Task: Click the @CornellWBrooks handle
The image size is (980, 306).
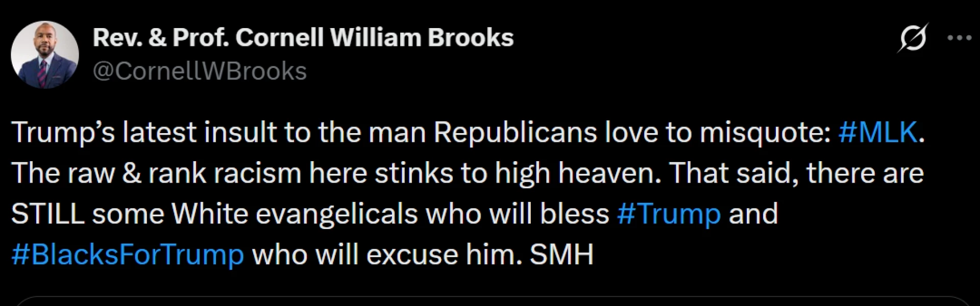Action: click(200, 71)
